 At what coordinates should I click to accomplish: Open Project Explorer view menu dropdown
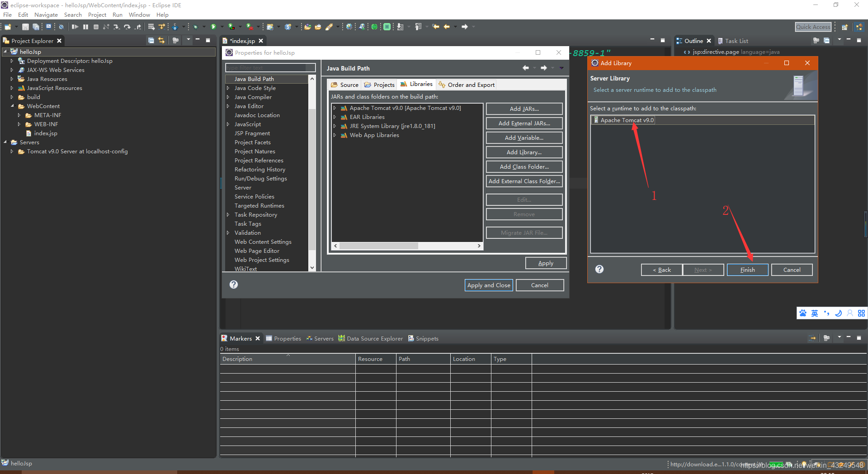coord(189,40)
